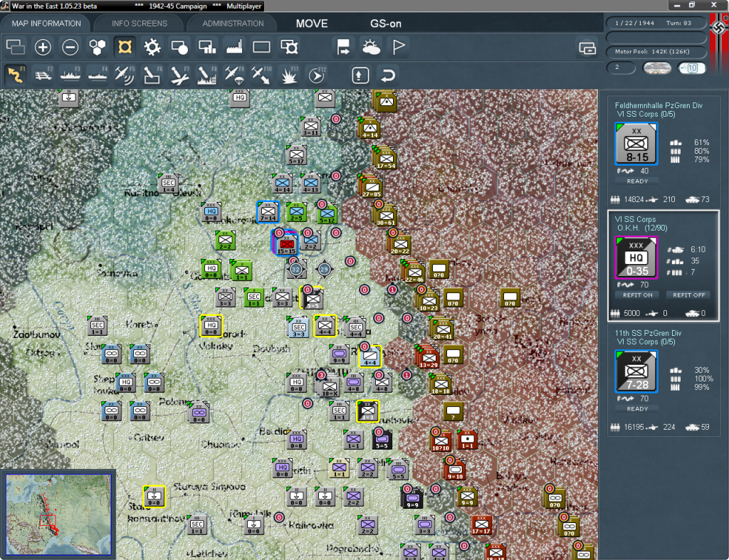This screenshot has height=560, width=729.
Task: Click READY under 11th SS PzGren Div
Action: [x=637, y=409]
